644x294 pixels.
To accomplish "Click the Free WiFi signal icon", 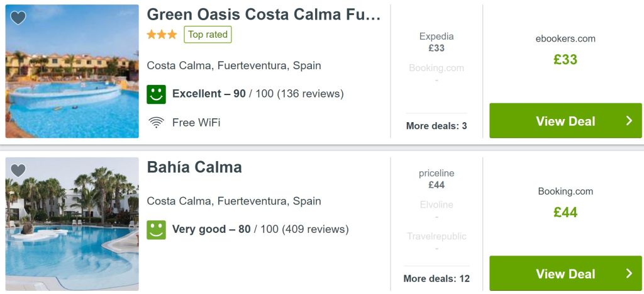I will [x=156, y=123].
